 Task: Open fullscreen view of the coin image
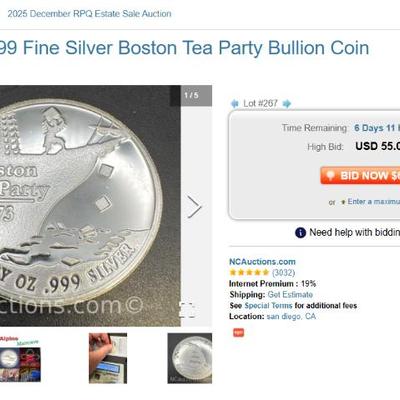click(187, 310)
